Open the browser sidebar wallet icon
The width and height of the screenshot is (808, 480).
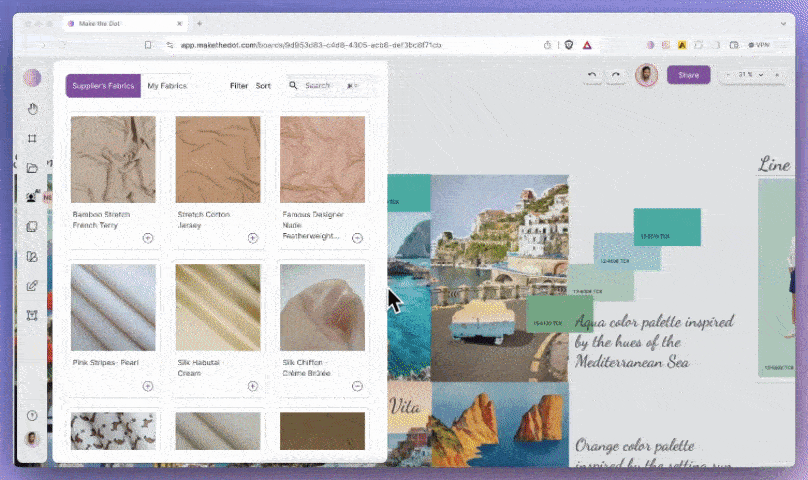click(734, 45)
